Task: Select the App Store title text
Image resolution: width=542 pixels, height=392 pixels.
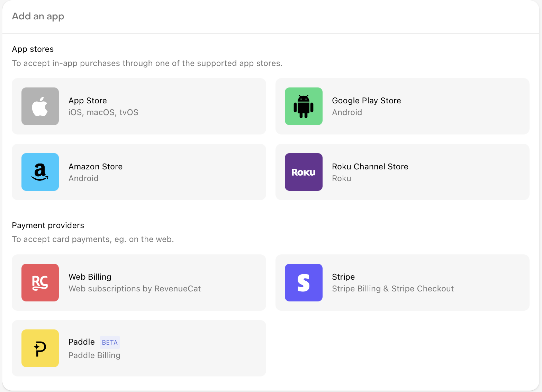Action: [x=88, y=101]
